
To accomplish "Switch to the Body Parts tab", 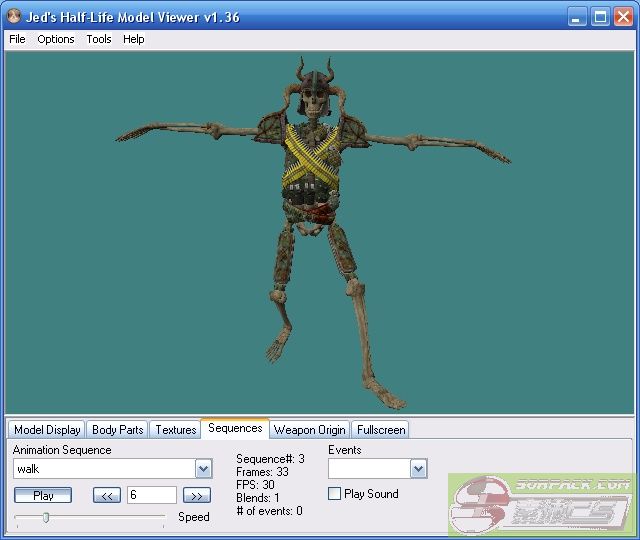I will pyautogui.click(x=117, y=430).
